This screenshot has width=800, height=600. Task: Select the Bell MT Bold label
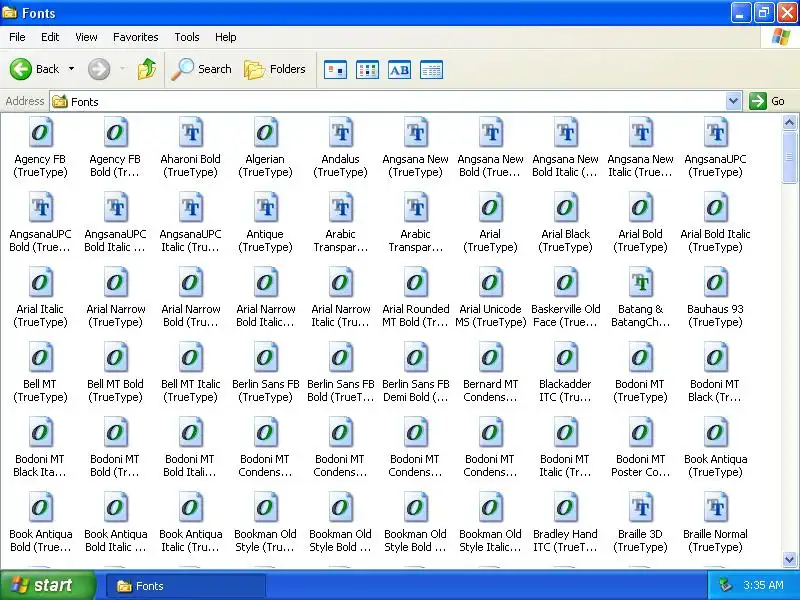tap(116, 390)
